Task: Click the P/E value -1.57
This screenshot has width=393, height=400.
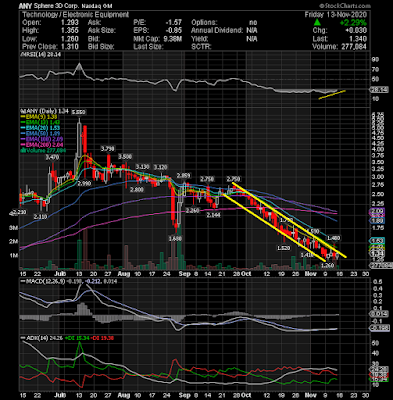Action: (x=174, y=23)
